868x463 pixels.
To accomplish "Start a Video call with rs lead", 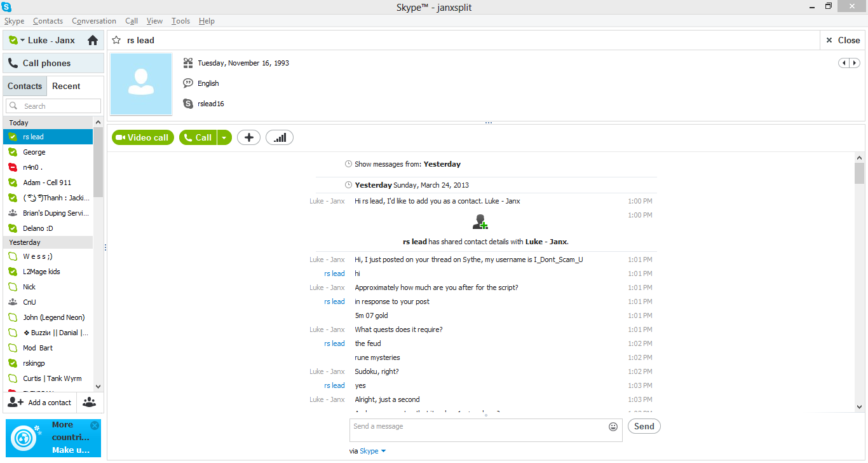I will (x=143, y=137).
